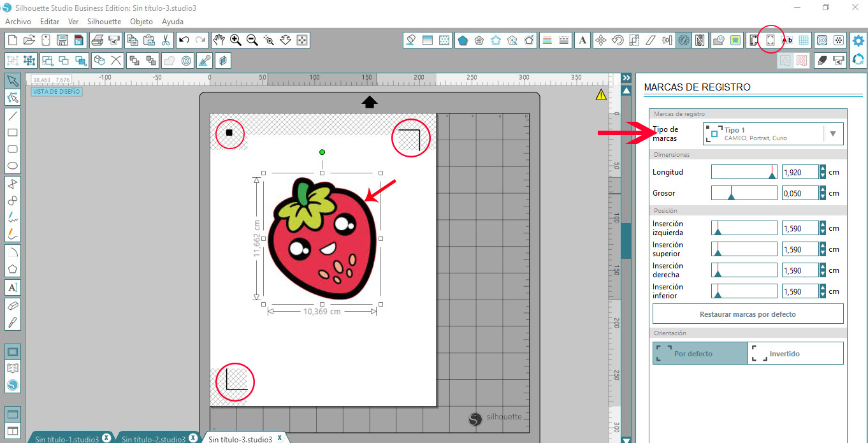The width and height of the screenshot is (868, 443).
Task: Increase Inserción superior with stepper arrow
Action: (x=823, y=245)
